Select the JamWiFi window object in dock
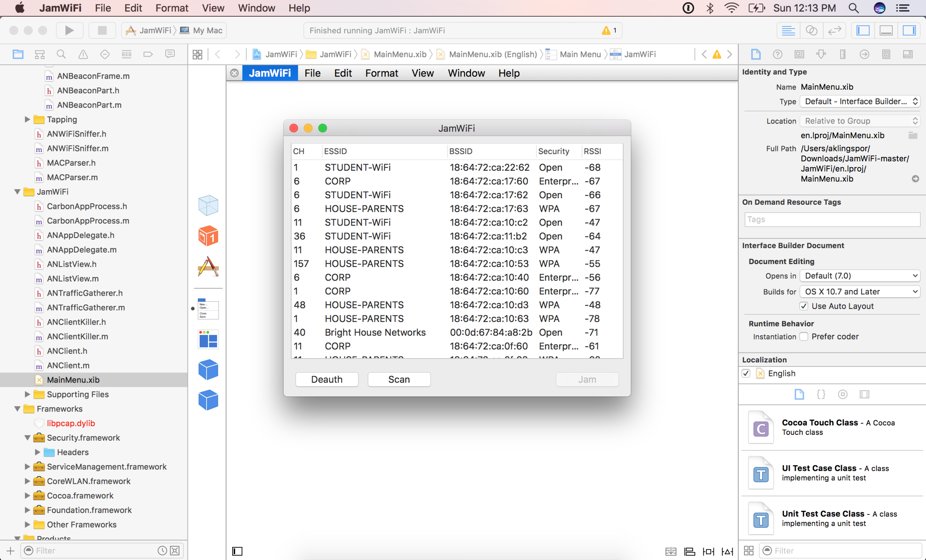The height and width of the screenshot is (560, 926). point(208,340)
